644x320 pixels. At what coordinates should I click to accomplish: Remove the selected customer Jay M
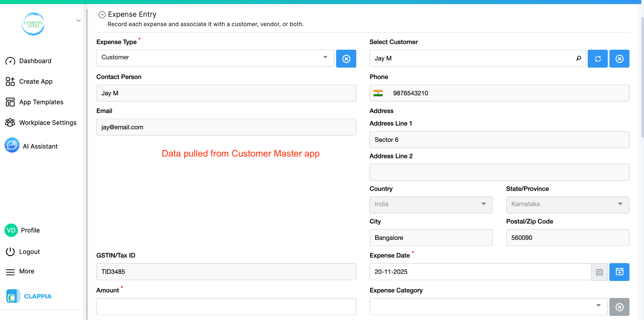(619, 59)
